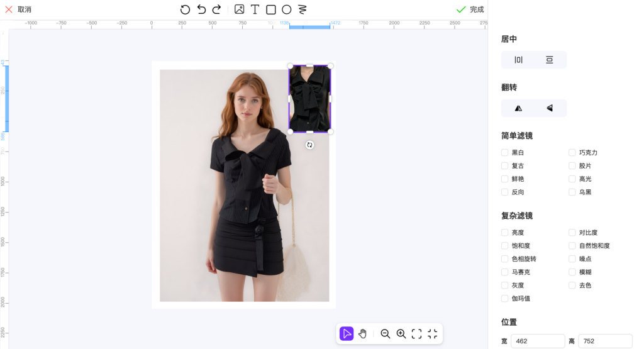Enable the 模糊 effect checkbox
644x349 pixels.
tap(572, 272)
